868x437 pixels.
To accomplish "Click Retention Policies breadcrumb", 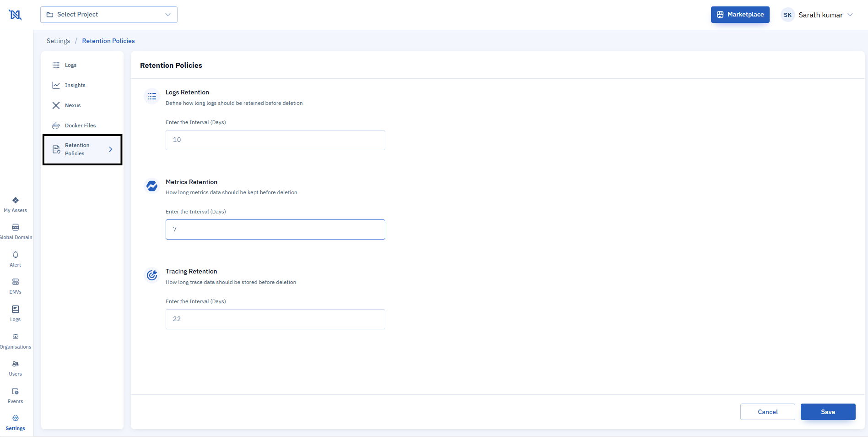I will (x=108, y=41).
